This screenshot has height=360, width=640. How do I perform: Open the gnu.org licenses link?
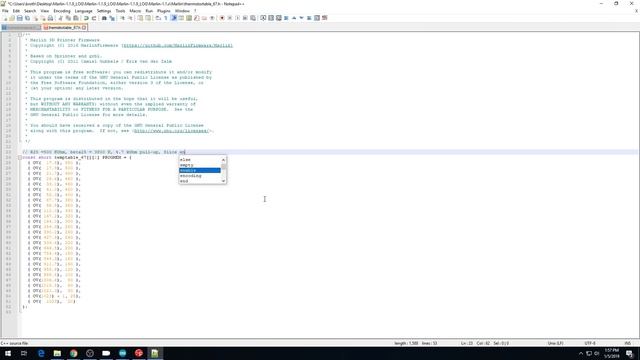click(x=171, y=131)
